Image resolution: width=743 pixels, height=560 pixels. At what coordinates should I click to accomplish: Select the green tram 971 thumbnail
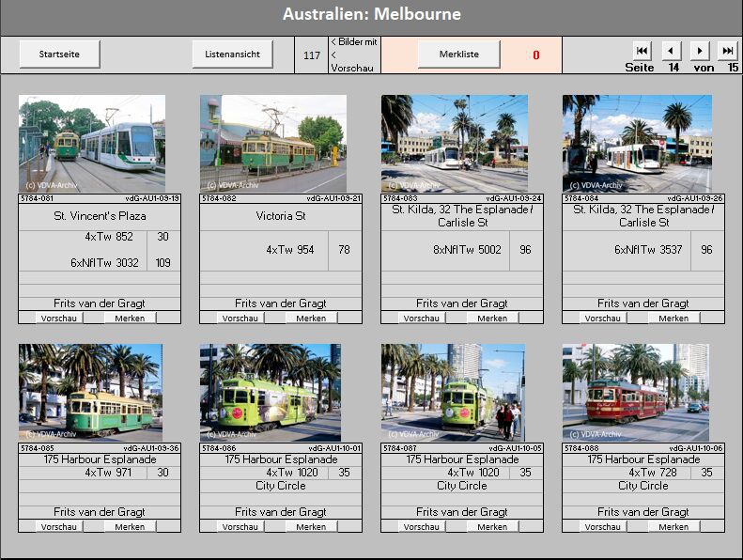click(x=90, y=392)
